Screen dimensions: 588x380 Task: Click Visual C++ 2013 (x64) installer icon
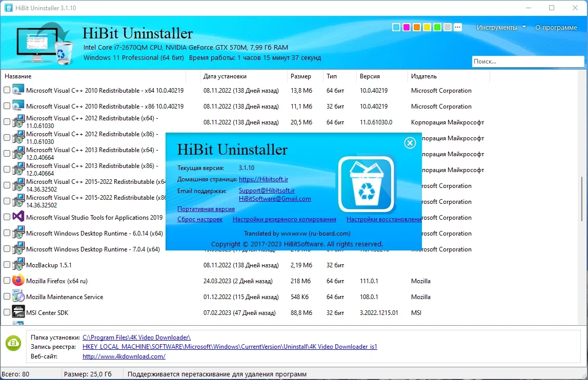click(18, 153)
